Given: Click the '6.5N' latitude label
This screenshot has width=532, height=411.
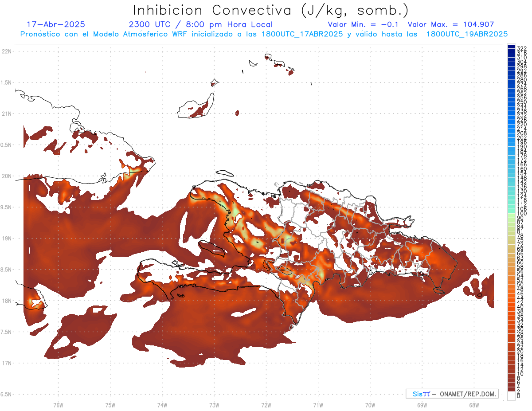Looking at the screenshot, I should click(x=7, y=394).
